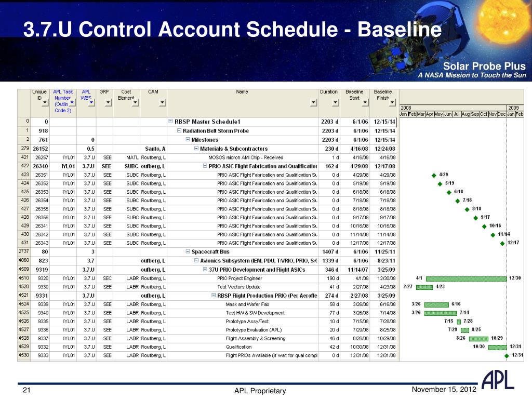Image resolution: width=532 pixels, height=399 pixels.
Task: Click the Santo, A CAM cell
Action: 153,149
